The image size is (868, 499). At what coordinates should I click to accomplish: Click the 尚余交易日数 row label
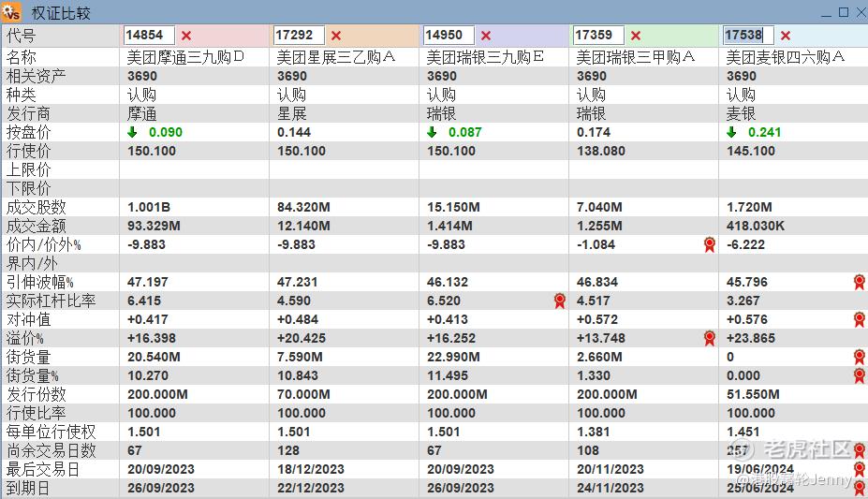point(51,451)
